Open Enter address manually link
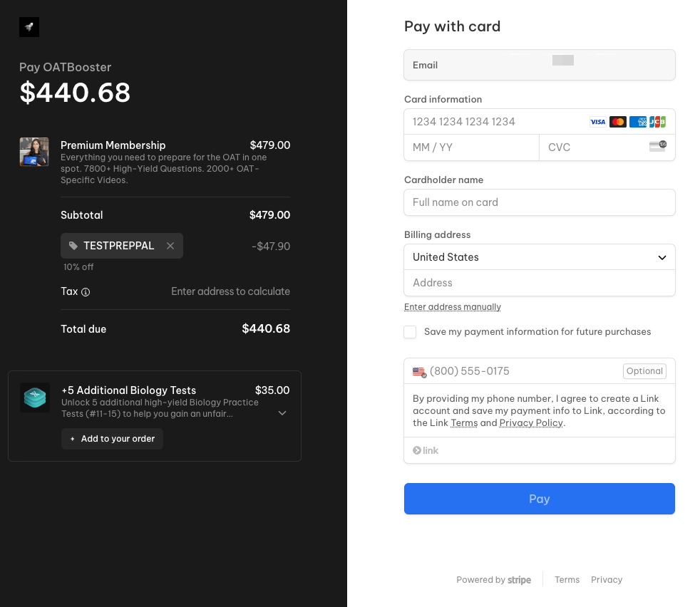700x607 pixels. coord(452,307)
